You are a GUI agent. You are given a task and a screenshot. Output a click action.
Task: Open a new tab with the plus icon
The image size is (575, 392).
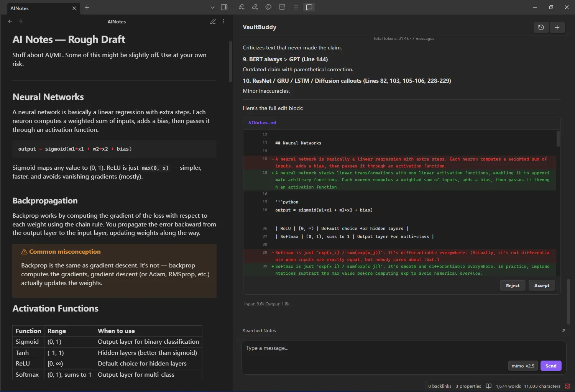(x=87, y=8)
